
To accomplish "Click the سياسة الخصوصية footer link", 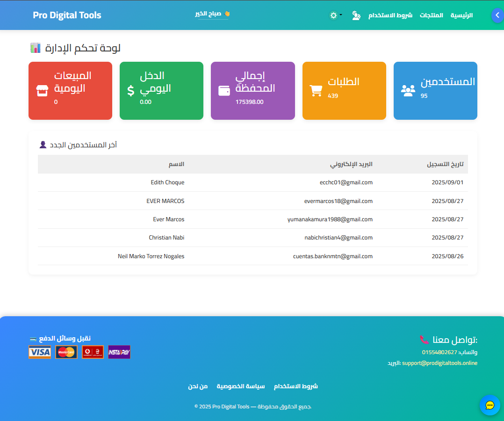I will coord(240,386).
